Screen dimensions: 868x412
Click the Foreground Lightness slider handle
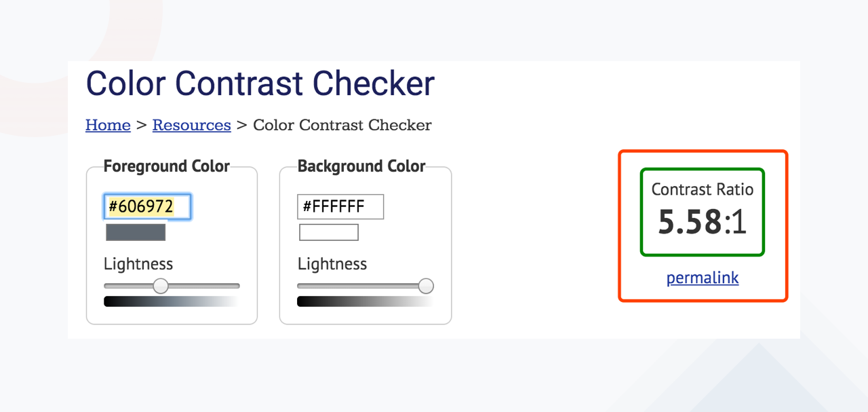pos(161,286)
